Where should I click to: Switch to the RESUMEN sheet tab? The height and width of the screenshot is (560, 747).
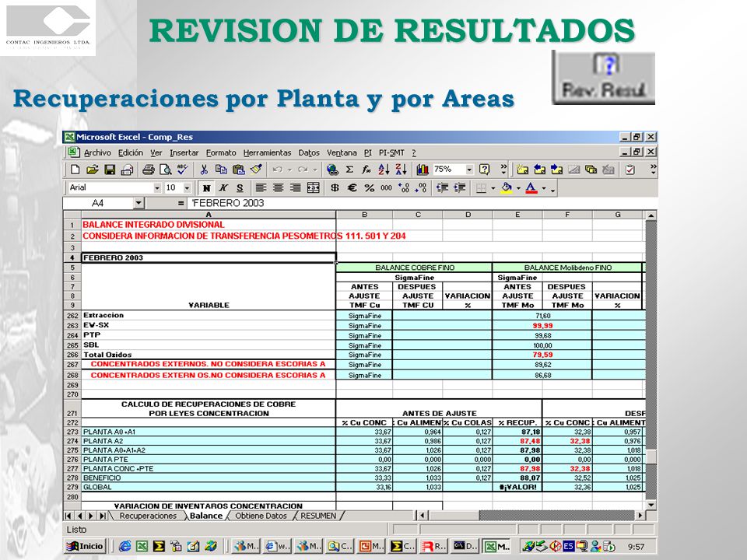(318, 516)
